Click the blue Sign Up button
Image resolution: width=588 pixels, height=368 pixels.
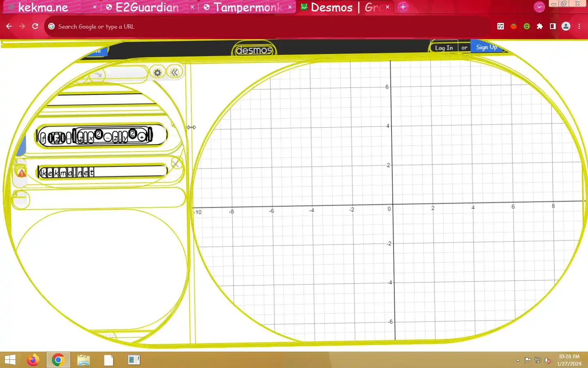coord(487,47)
